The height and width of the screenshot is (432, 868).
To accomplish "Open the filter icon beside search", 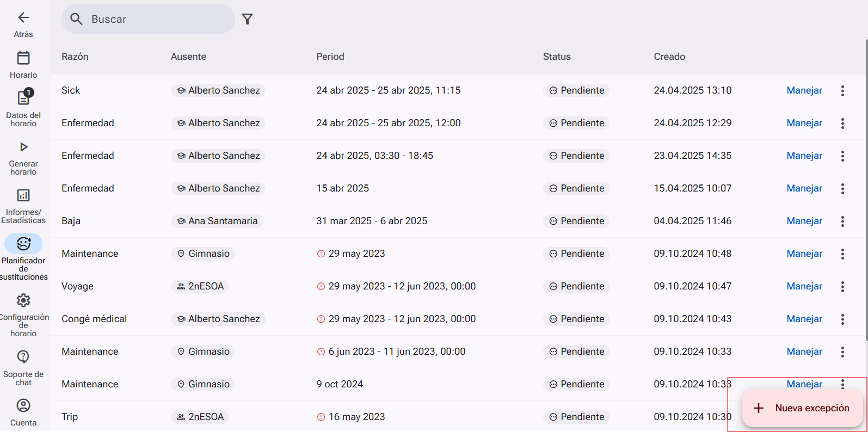I will point(248,19).
